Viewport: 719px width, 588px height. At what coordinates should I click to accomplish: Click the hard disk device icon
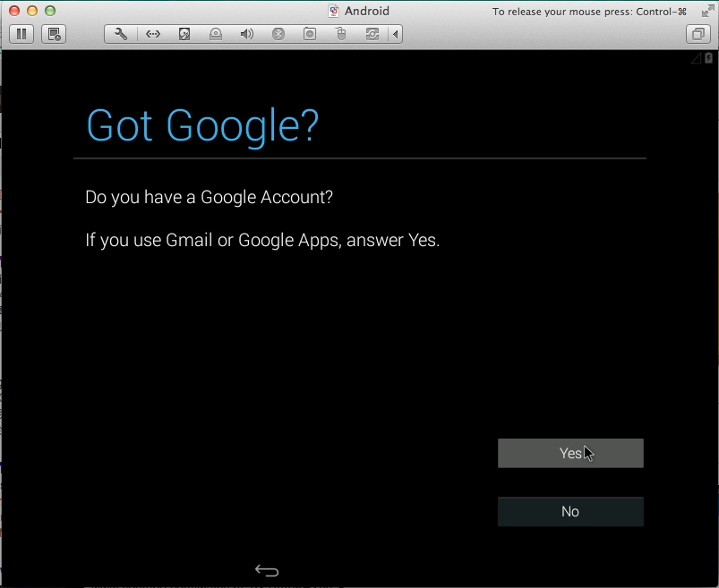click(184, 34)
